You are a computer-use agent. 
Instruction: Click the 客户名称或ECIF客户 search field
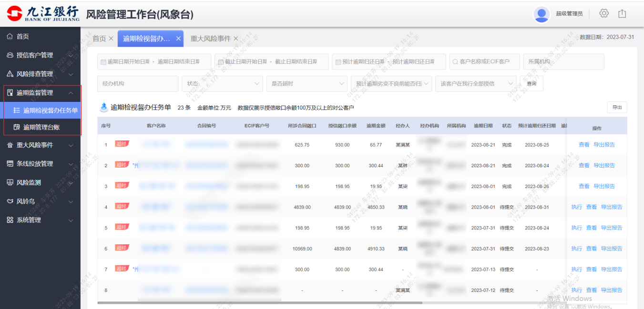tap(484, 61)
